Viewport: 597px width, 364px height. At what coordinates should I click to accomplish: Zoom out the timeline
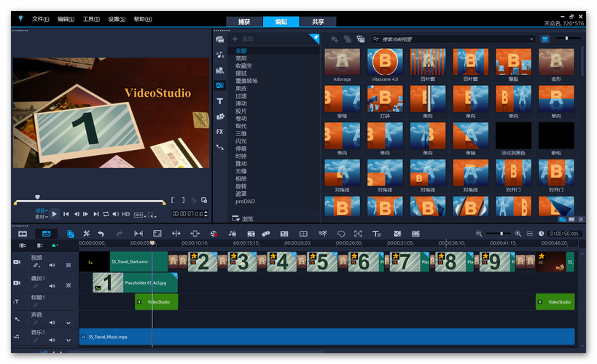coord(479,234)
